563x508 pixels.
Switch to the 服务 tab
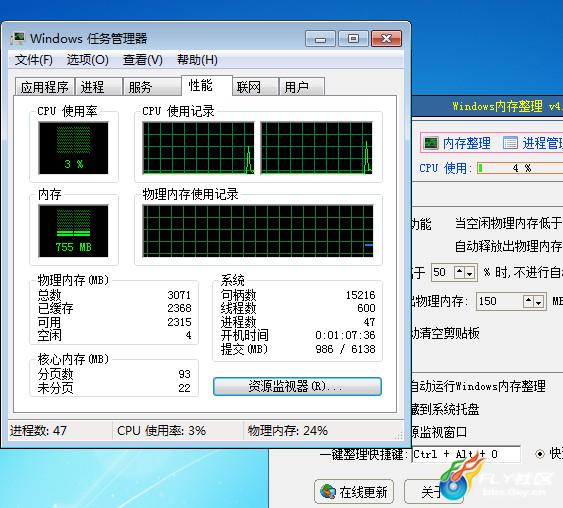pos(152,87)
